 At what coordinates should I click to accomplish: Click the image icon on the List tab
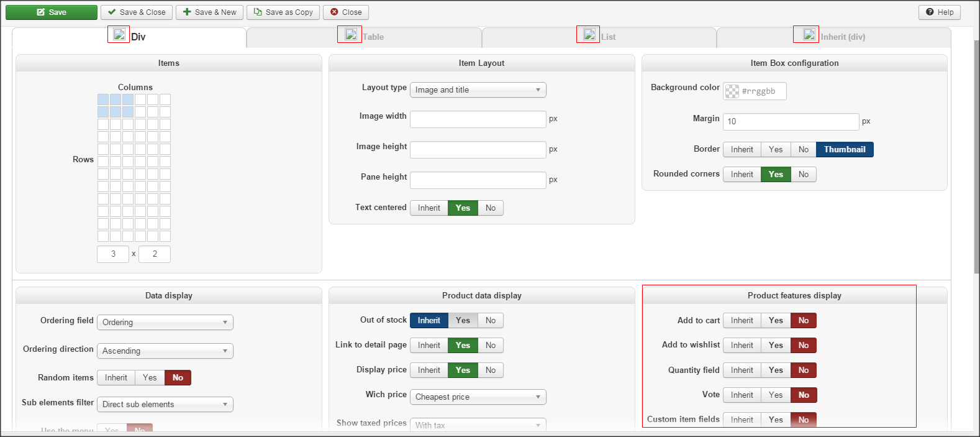tap(589, 34)
